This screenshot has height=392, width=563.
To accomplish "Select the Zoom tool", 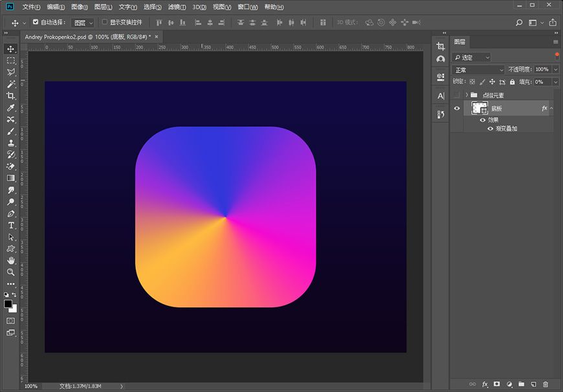I will 11,272.
